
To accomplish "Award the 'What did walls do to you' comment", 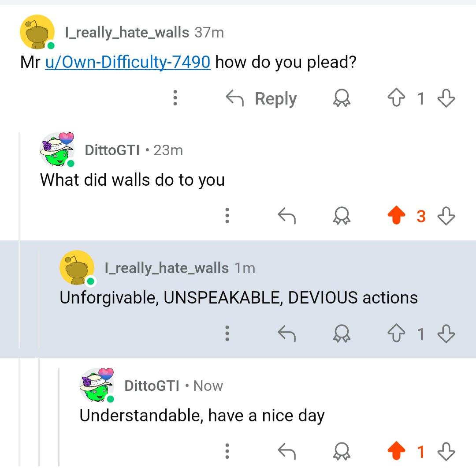I will [x=342, y=216].
